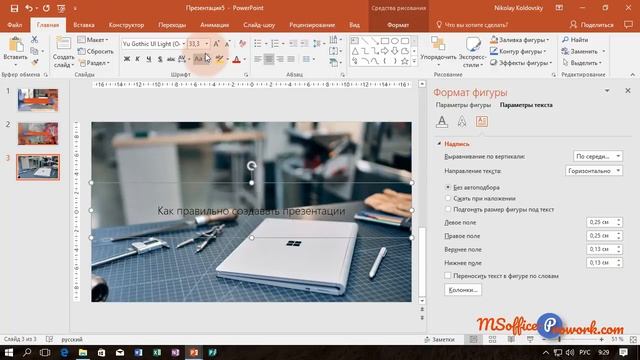Open the Text Fill and Outline icon
The height and width of the screenshot is (360, 640).
[x=442, y=122]
